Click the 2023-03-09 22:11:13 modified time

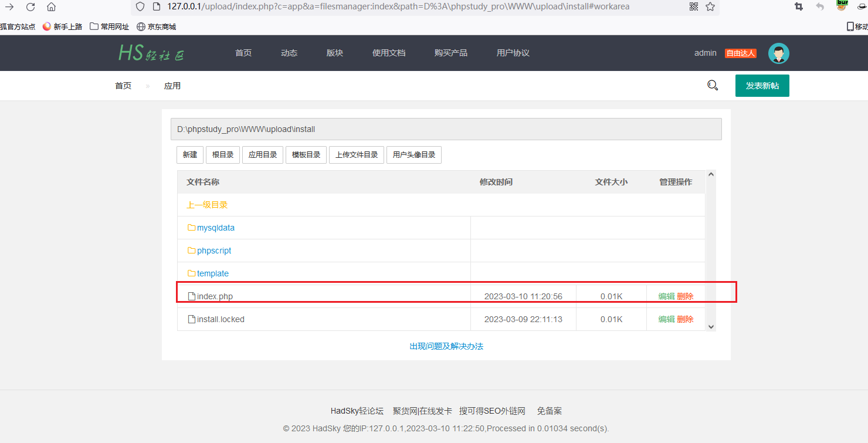[523, 319]
